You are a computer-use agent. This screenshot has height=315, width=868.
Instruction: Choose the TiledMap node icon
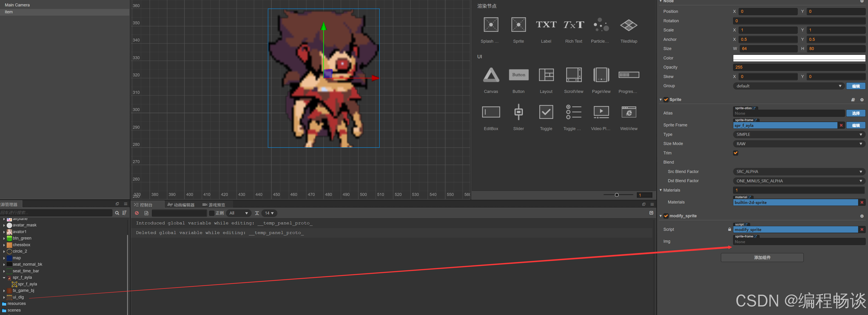[x=629, y=25]
